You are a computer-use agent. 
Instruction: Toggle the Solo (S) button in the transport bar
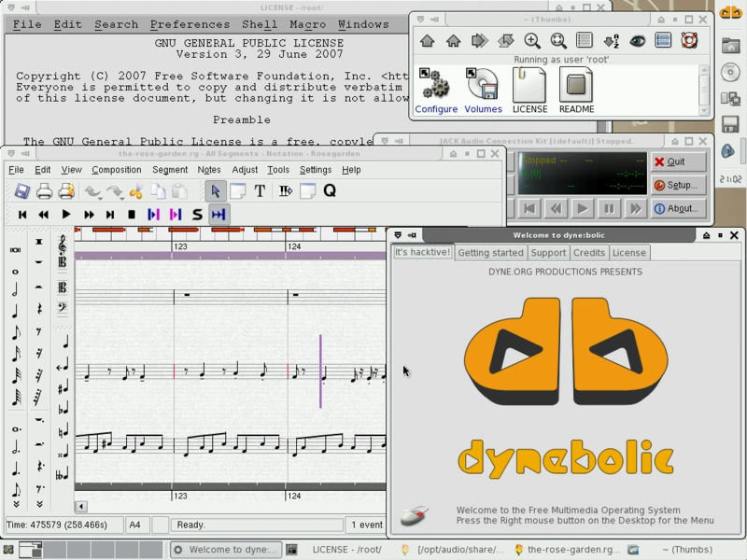point(197,214)
